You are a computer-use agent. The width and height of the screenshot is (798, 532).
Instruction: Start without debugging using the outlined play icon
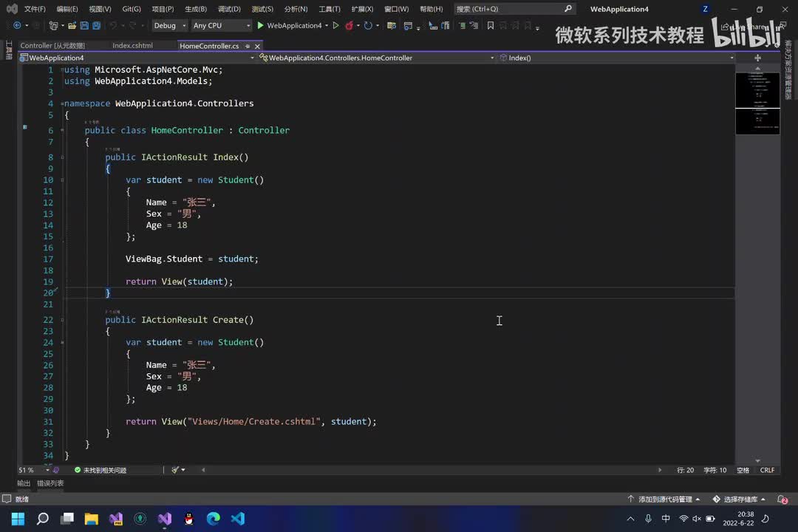336,25
